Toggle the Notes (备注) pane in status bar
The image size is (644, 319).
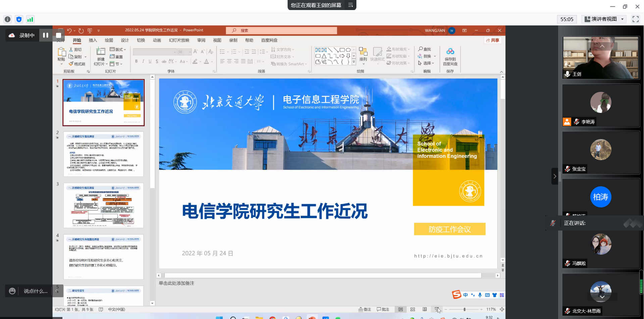pyautogui.click(x=365, y=309)
